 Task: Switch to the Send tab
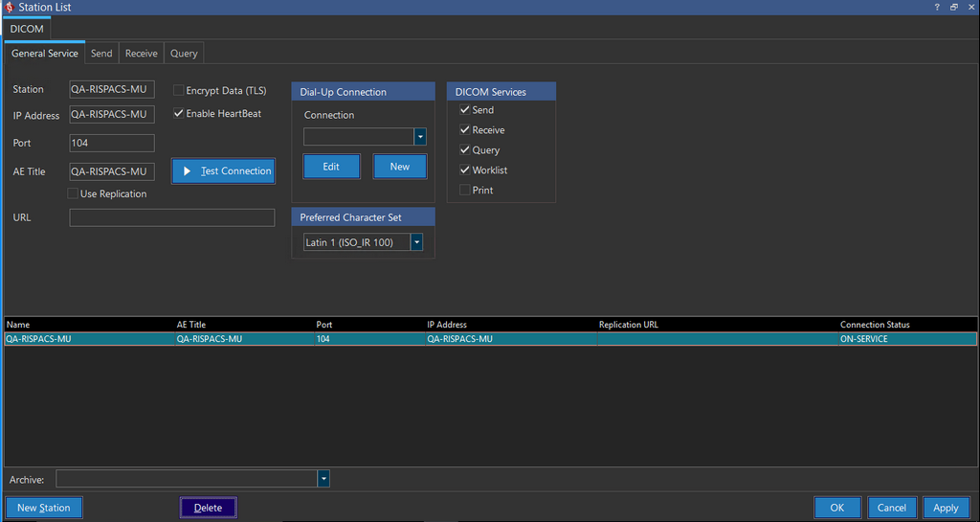(x=101, y=54)
